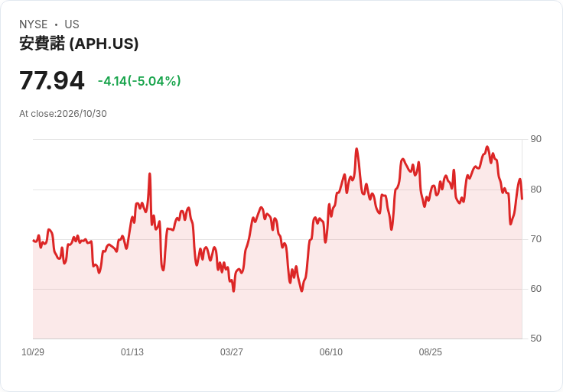This screenshot has width=563, height=392.
Task: Click the 03/27 date on the x-axis
Action: (x=232, y=352)
